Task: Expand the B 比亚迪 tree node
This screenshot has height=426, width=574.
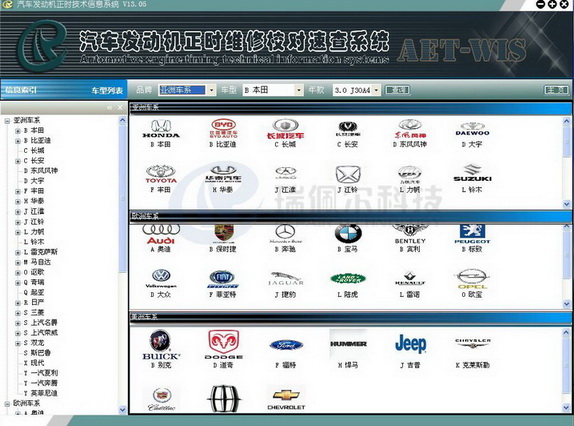Action: (18, 141)
